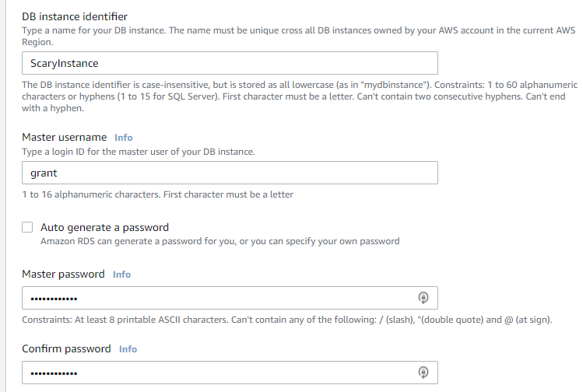The image size is (583, 392).
Task: Focus the DB instance identifier field containing ScaryInstance
Action: 230,63
